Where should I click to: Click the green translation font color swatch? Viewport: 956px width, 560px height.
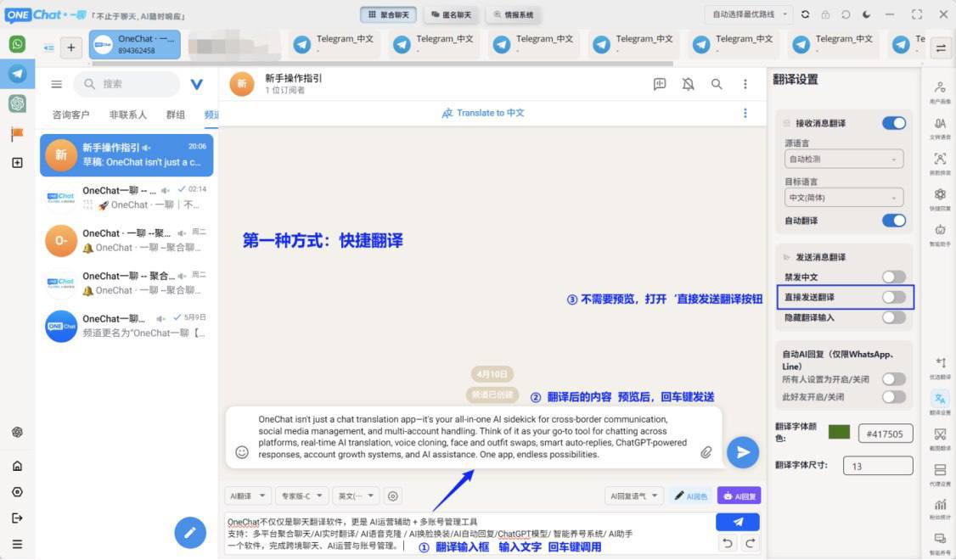pos(840,432)
